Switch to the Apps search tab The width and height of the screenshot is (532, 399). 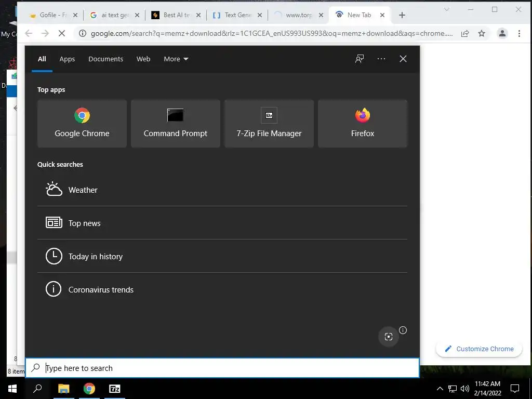67,59
